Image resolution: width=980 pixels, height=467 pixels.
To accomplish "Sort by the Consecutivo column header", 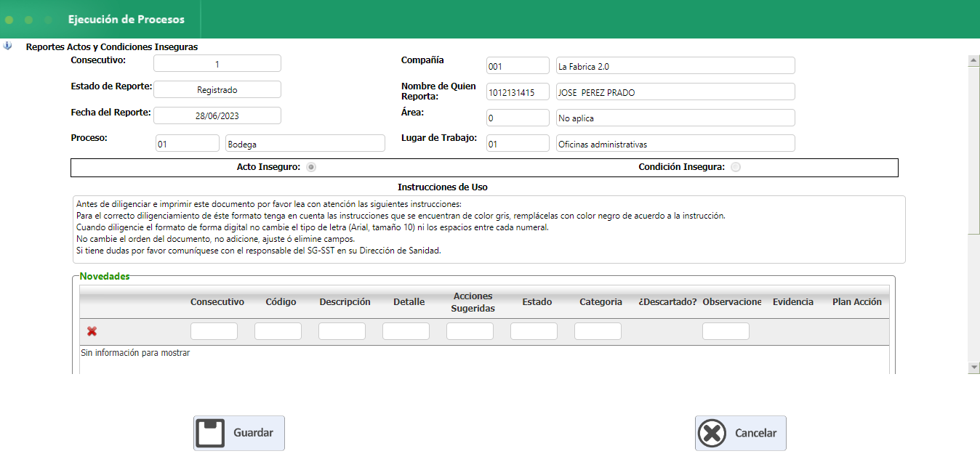I will point(217,301).
